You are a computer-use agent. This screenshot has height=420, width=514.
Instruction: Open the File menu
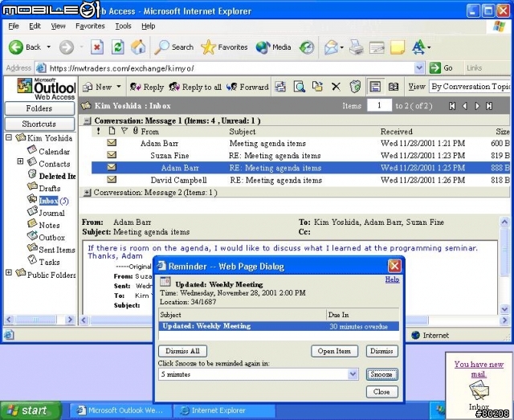[14, 26]
